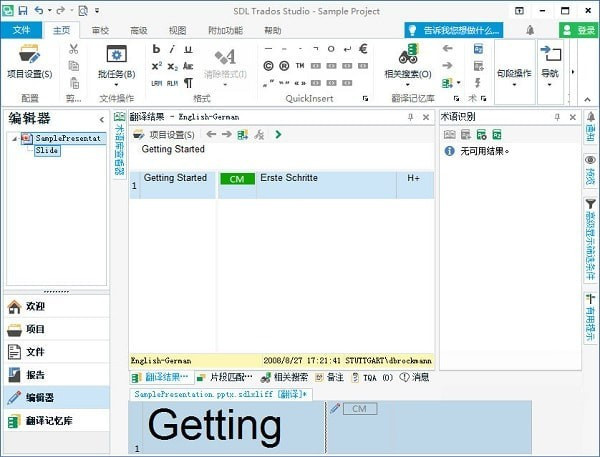
Task: Click the green apply translation arrow
Action: coord(278,134)
